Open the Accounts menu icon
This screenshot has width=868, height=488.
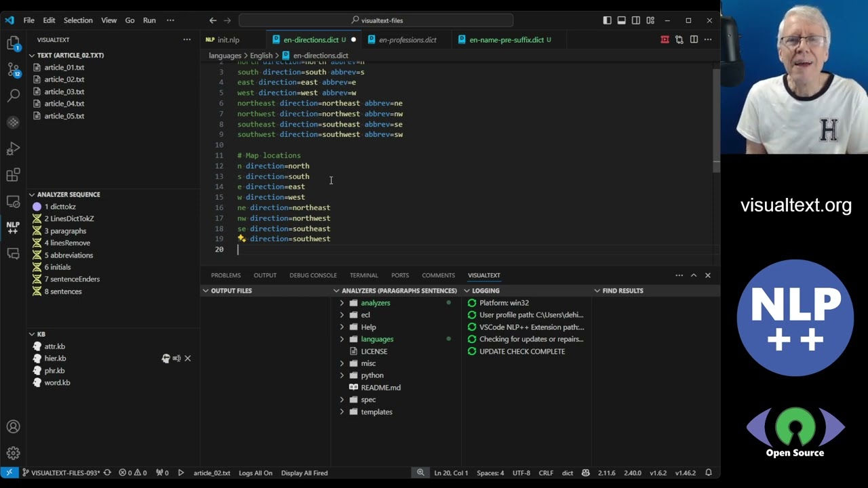(x=13, y=427)
